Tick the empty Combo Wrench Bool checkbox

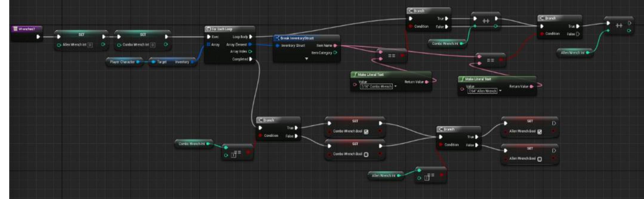tap(366, 155)
